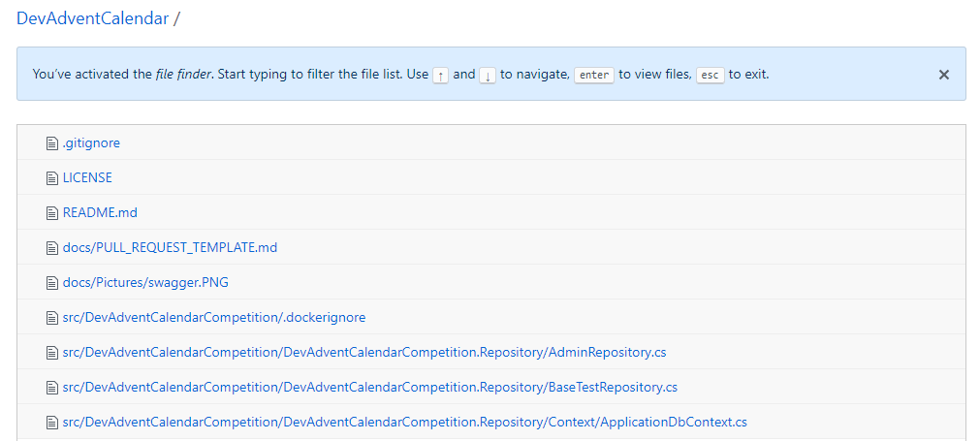Click the file icon beside AdminRepository.cs
The width and height of the screenshot is (980, 441).
[52, 353]
